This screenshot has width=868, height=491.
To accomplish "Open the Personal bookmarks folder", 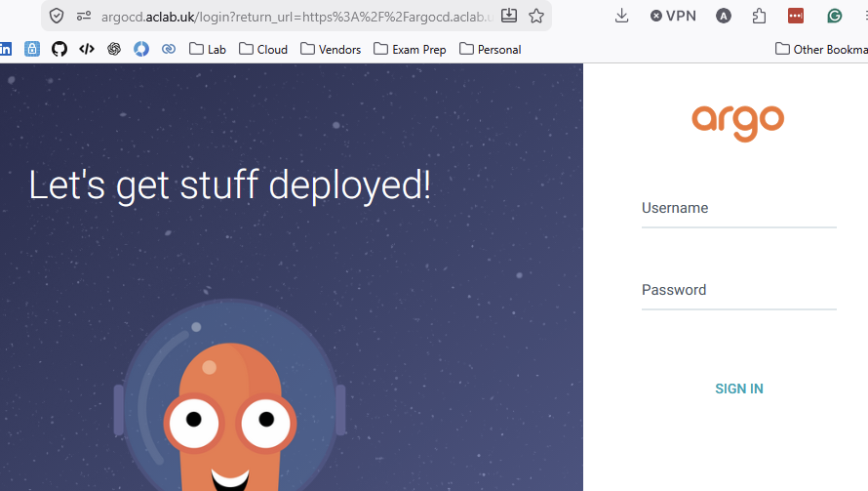I will tap(490, 49).
